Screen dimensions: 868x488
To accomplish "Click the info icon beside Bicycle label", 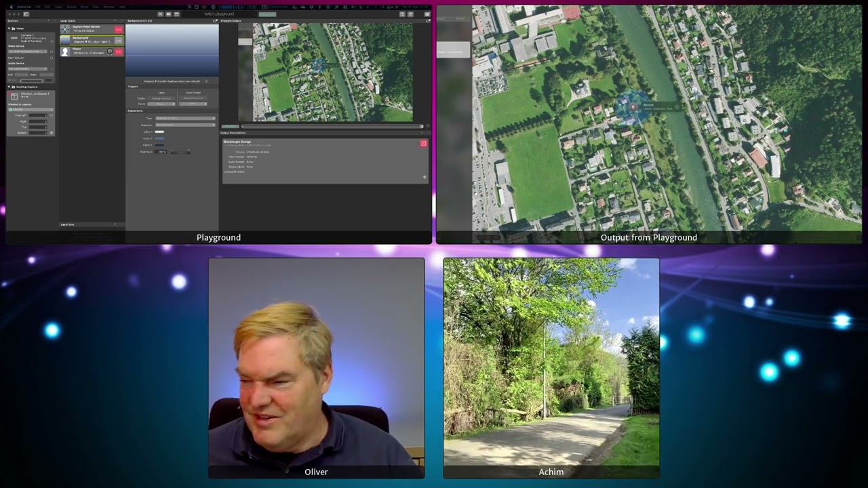I will pos(677,107).
